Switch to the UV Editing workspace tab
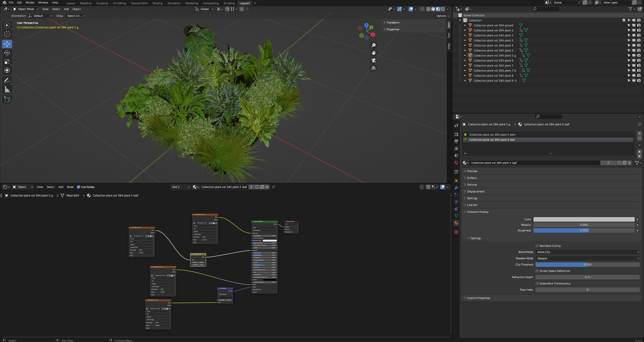The height and width of the screenshot is (342, 644). [x=119, y=3]
